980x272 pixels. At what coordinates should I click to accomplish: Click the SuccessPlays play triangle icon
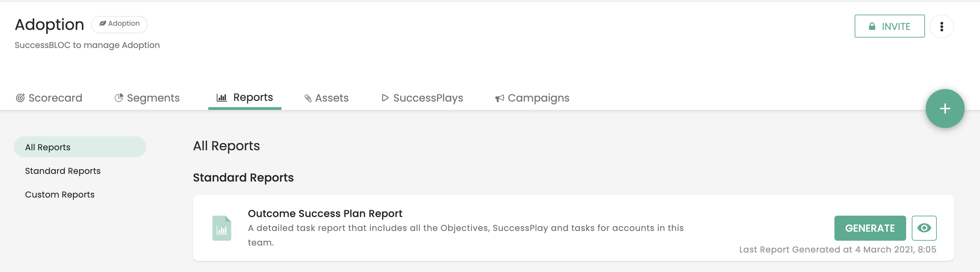pos(385,98)
